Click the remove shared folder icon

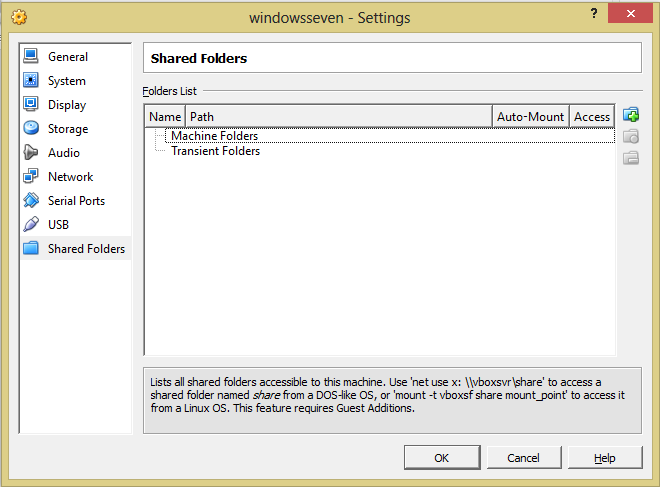(631, 158)
